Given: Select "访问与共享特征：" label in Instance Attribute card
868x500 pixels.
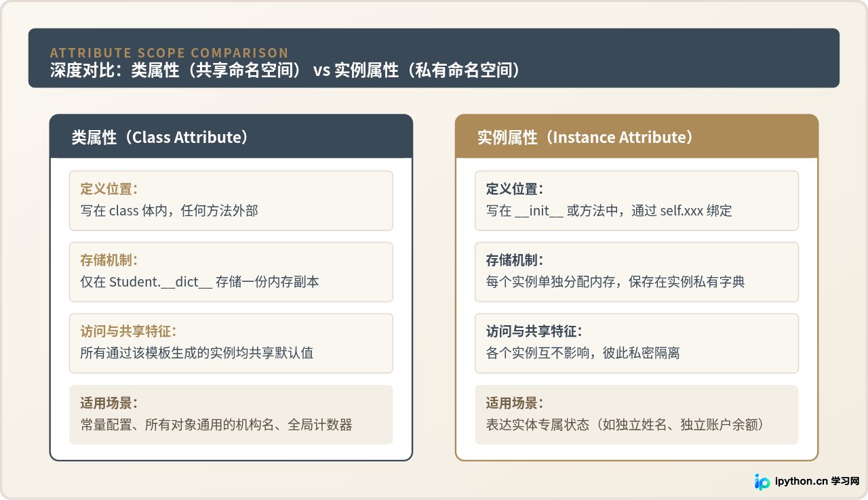Looking at the screenshot, I should coord(534,331).
